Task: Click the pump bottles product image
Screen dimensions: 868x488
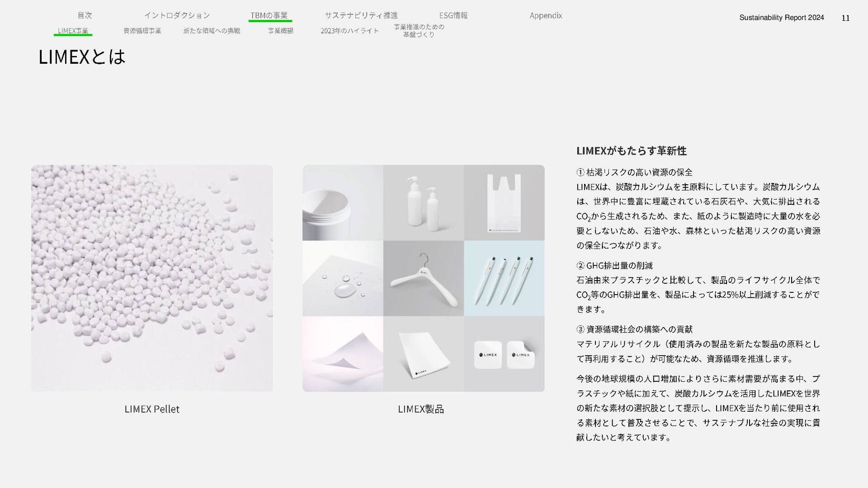Action: tap(423, 202)
